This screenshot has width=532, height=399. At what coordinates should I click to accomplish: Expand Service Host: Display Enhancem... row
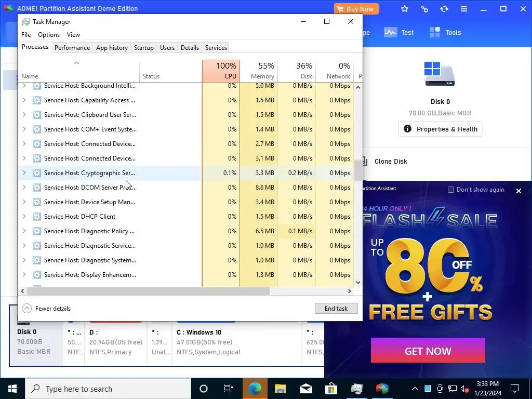(x=24, y=275)
